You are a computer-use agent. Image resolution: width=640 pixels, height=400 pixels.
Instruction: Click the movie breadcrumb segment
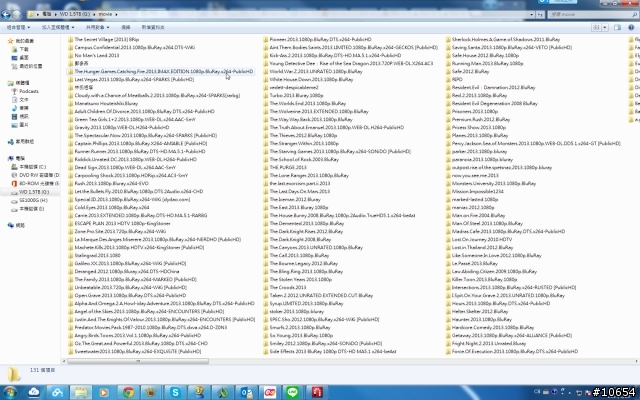tap(105, 14)
